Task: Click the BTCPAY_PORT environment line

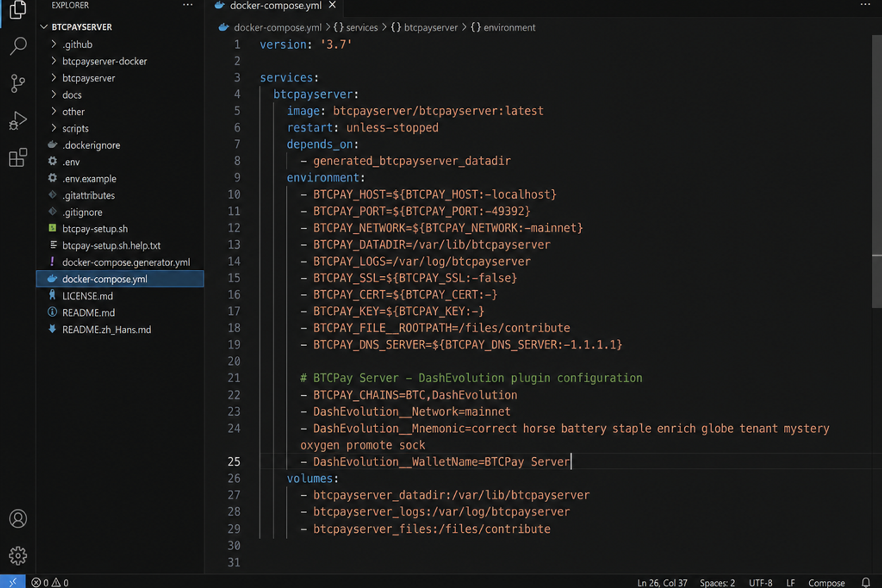Action: [415, 211]
